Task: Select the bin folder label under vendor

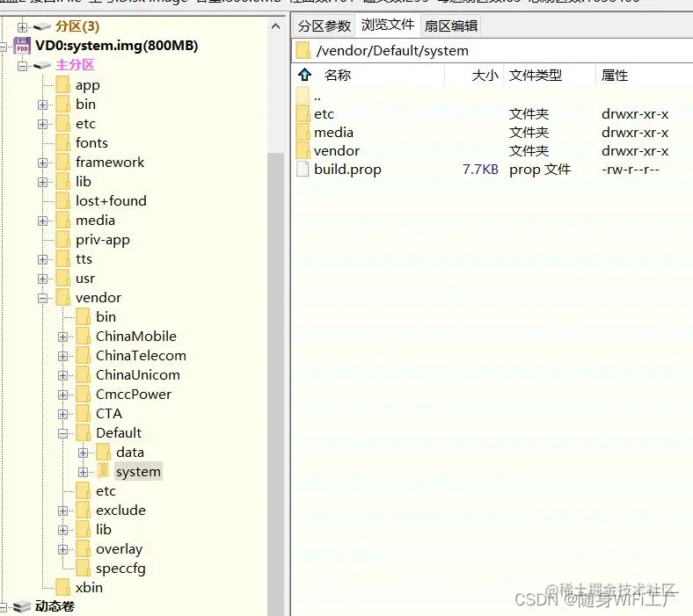Action: (106, 316)
